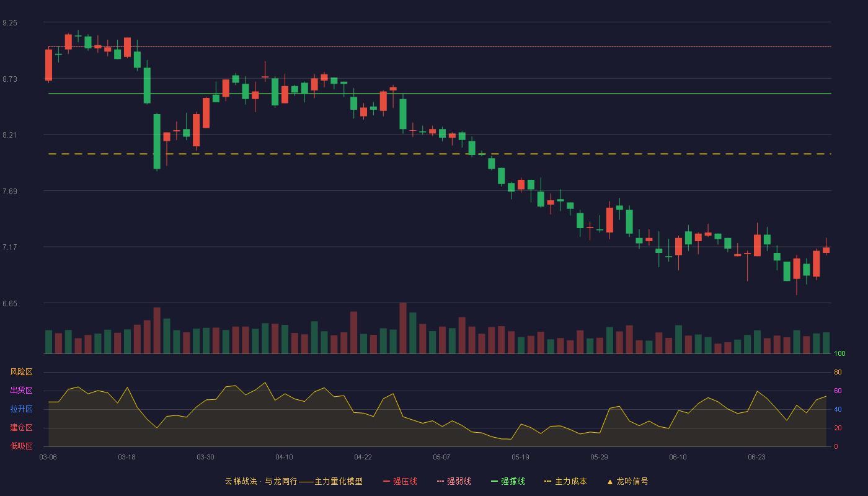Click the 05-19 date label
The image size is (868, 496).
[x=520, y=457]
